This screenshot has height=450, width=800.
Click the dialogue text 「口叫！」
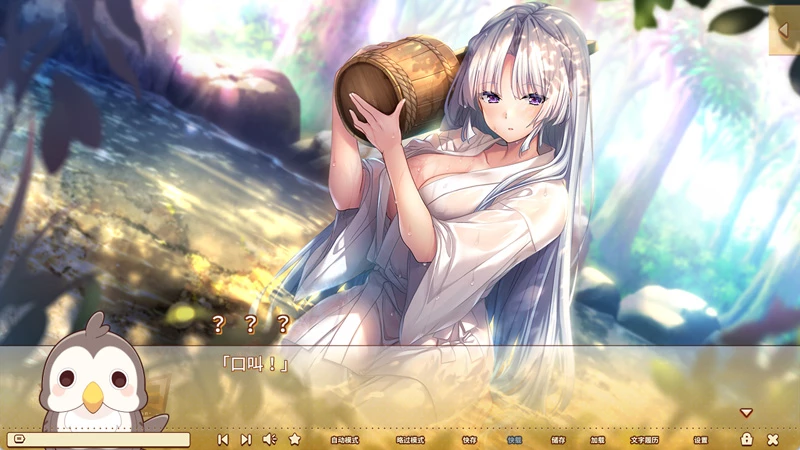(255, 364)
